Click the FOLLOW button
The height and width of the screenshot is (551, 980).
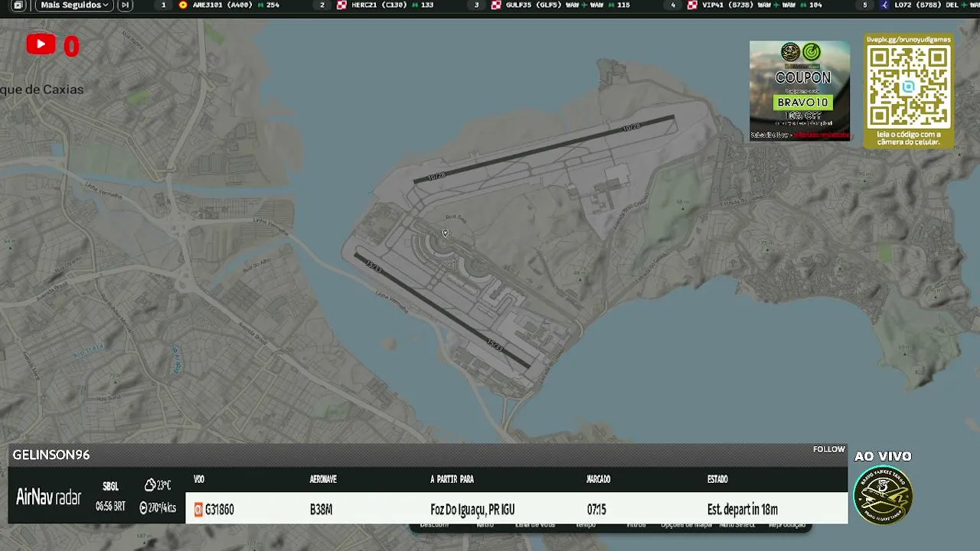pos(828,449)
